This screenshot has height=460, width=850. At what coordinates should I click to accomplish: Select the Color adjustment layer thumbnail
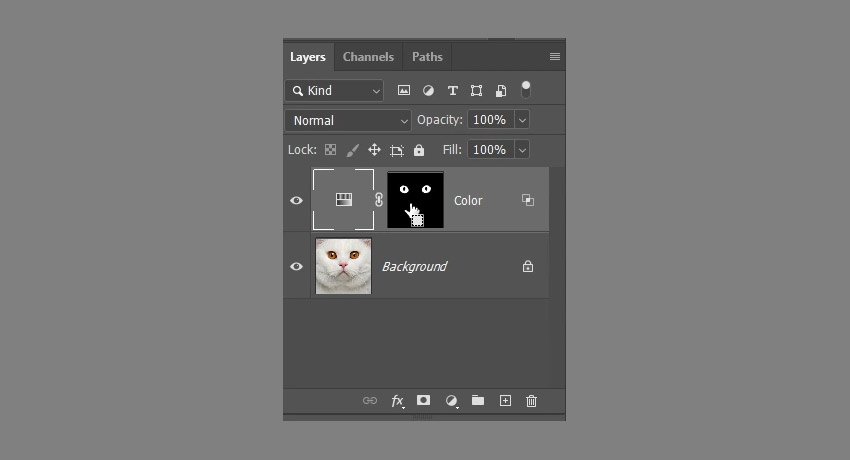[344, 199]
